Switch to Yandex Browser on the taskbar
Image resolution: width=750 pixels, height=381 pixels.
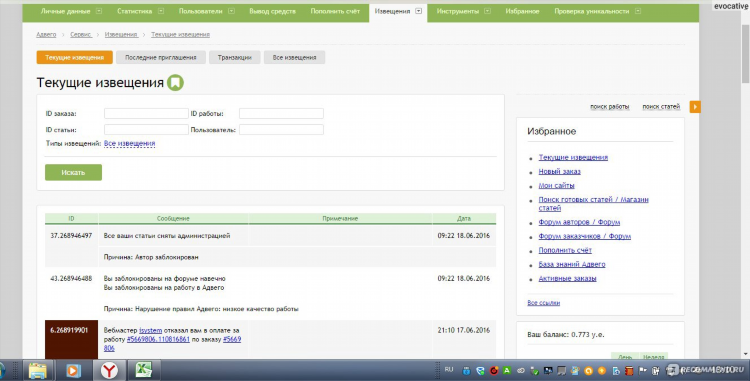pyautogui.click(x=109, y=370)
